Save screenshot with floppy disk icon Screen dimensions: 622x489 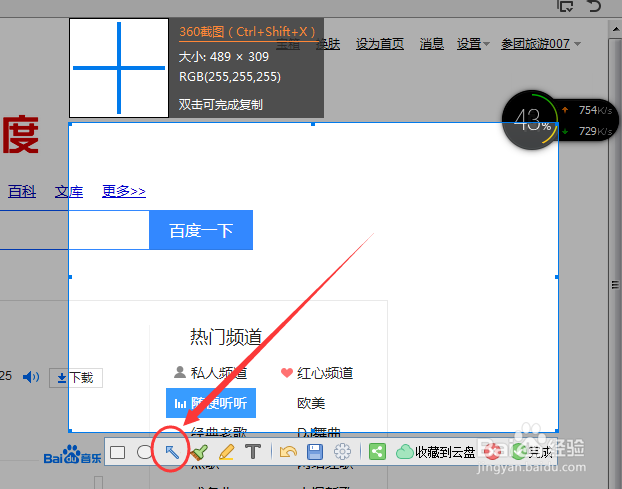pos(315,452)
